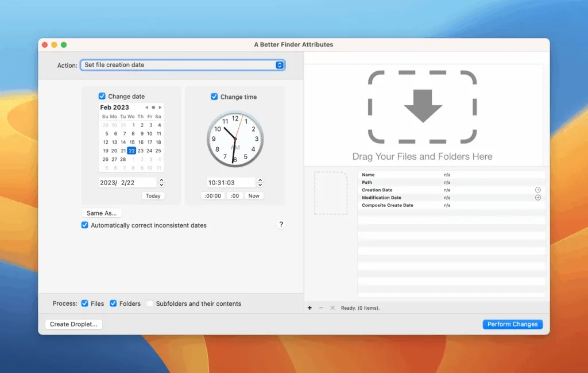Click the calendar previous month arrow

[146, 107]
